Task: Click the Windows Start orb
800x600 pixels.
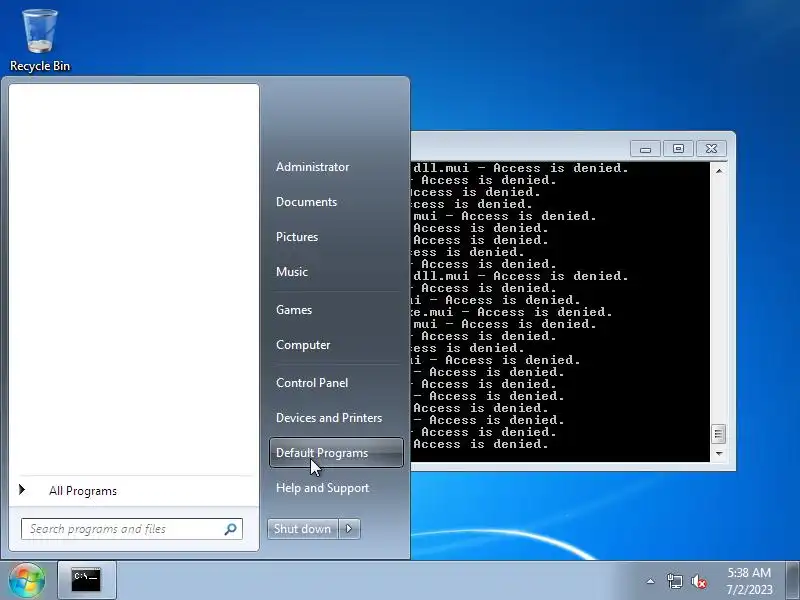Action: pyautogui.click(x=27, y=580)
